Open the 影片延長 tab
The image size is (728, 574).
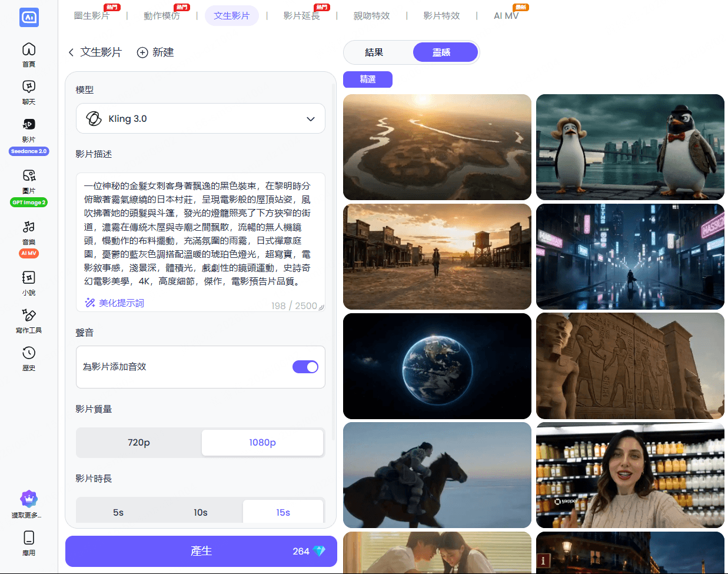click(x=302, y=16)
